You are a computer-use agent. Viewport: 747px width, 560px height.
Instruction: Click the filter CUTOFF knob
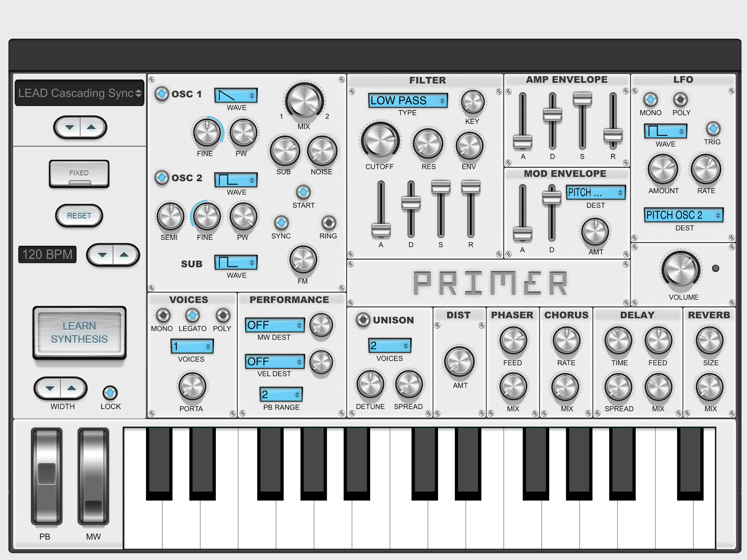[380, 141]
